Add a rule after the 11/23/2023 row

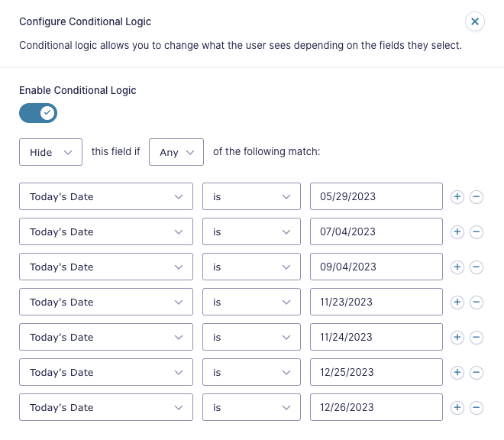[457, 302]
